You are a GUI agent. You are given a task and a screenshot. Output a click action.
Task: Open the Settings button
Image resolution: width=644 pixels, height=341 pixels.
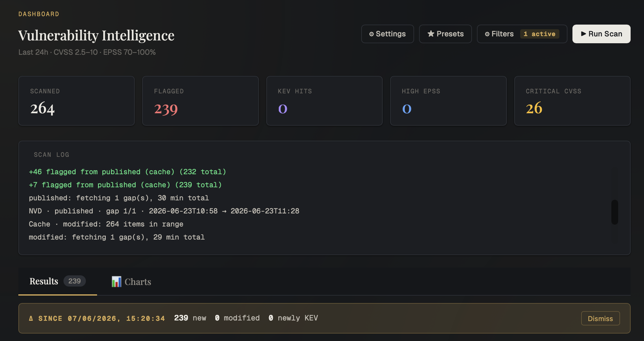coord(387,34)
